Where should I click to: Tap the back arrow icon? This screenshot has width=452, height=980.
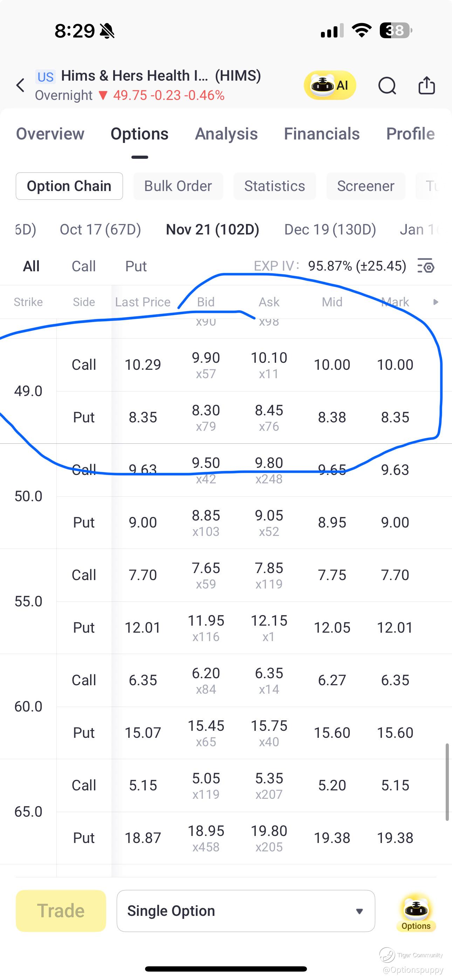[21, 85]
